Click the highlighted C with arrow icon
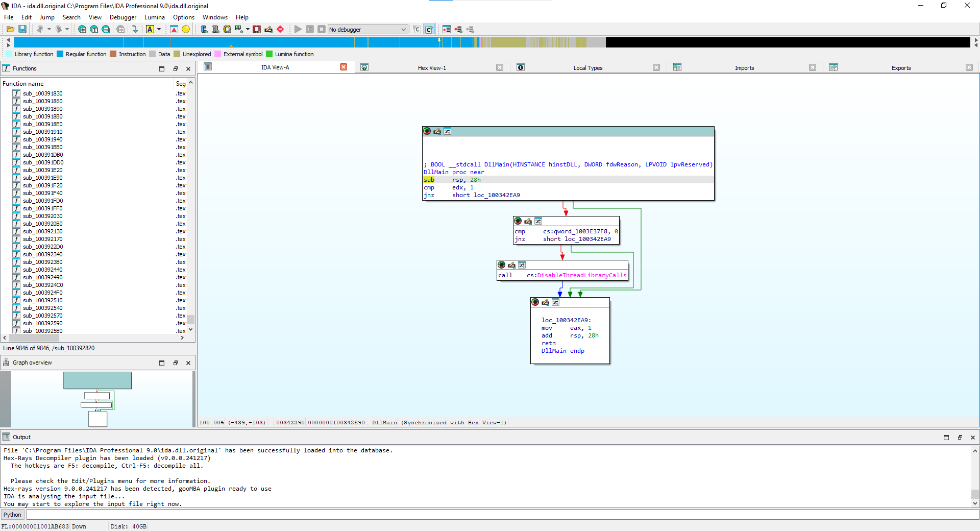Viewport: 980px width, 531px height. (429, 29)
